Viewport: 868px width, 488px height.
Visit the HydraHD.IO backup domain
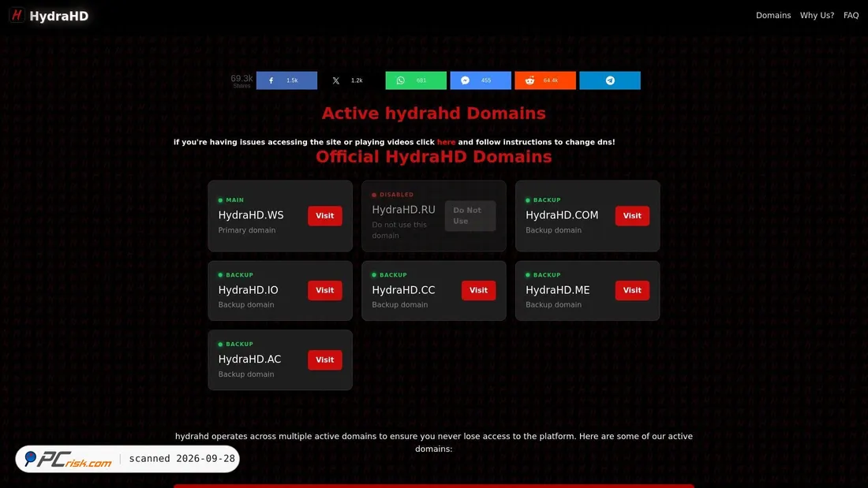(x=325, y=290)
